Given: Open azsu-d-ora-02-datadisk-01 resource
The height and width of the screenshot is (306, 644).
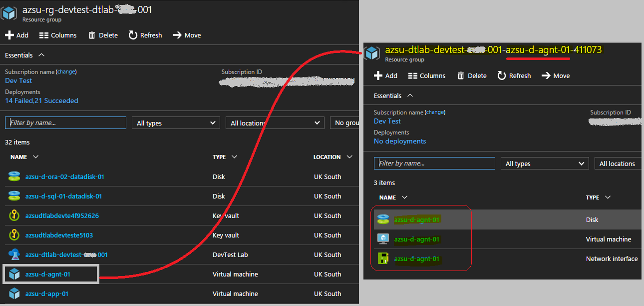Looking at the screenshot, I should (65, 176).
